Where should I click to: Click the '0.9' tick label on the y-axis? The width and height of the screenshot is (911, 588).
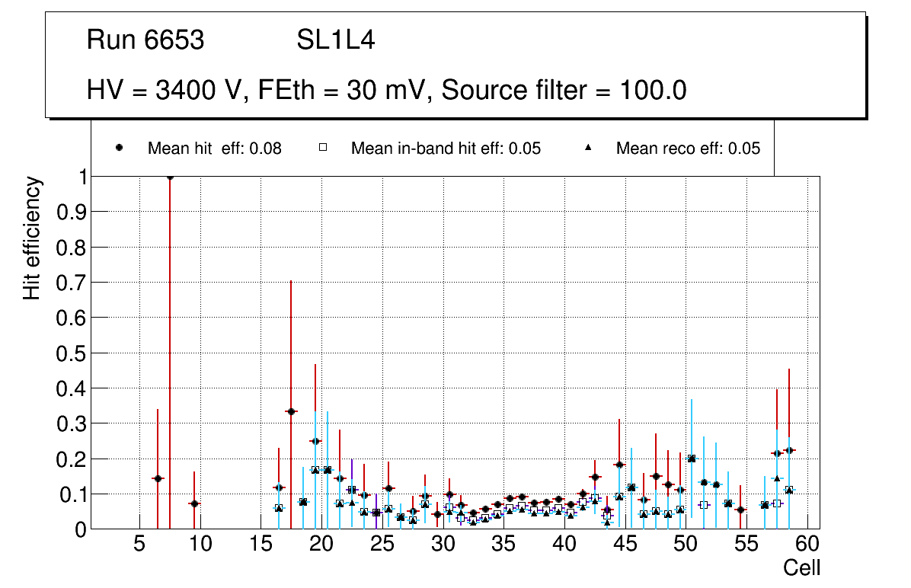[x=72, y=212]
